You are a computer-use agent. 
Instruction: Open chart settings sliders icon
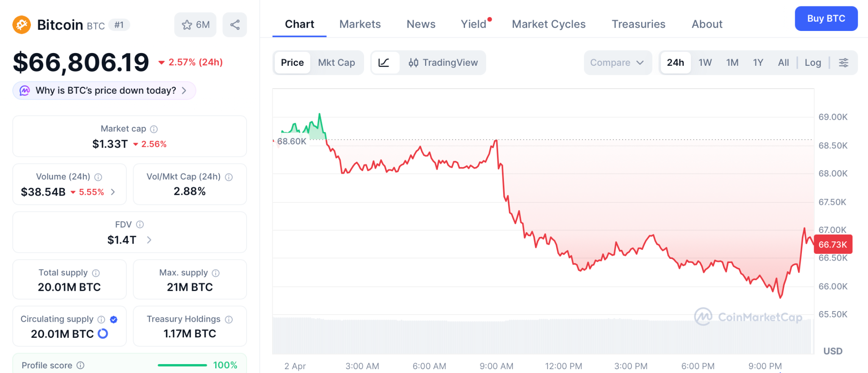843,63
